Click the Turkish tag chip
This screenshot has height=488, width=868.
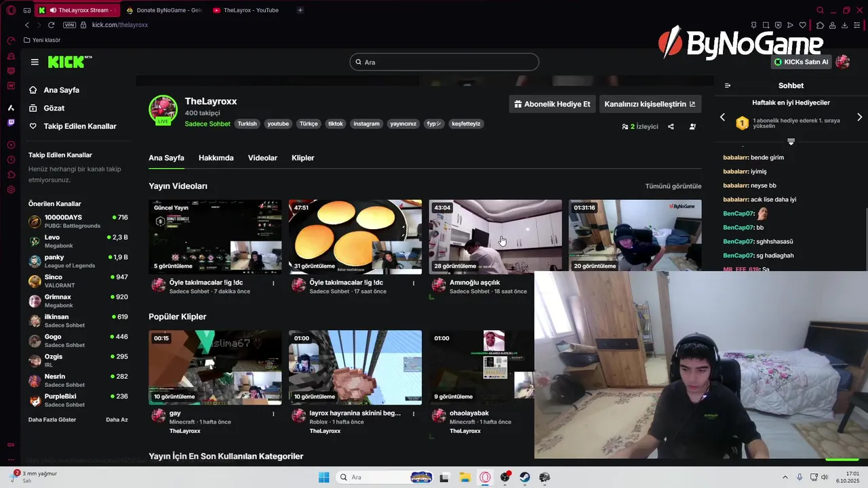(x=247, y=124)
